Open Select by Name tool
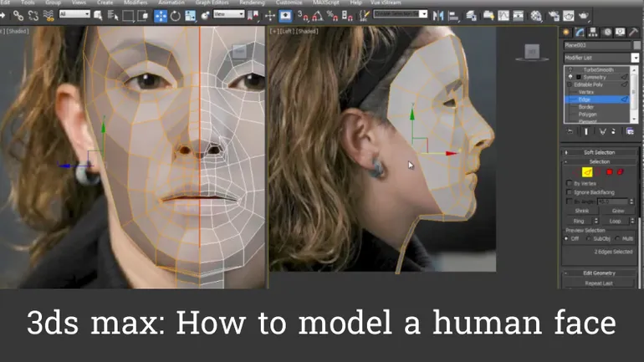The image size is (644, 362). (x=113, y=16)
